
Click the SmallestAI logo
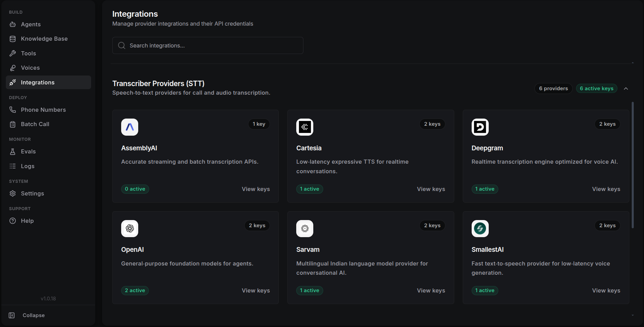coord(480,229)
